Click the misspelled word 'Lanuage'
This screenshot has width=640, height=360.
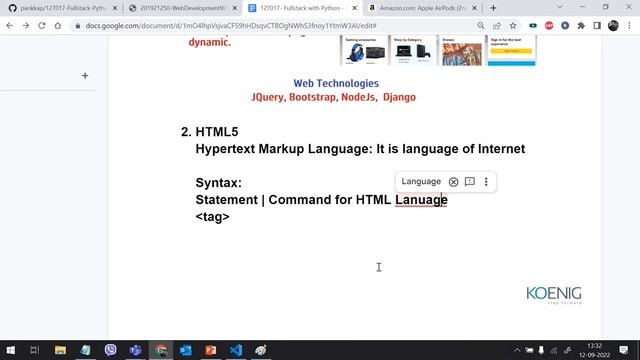click(421, 200)
